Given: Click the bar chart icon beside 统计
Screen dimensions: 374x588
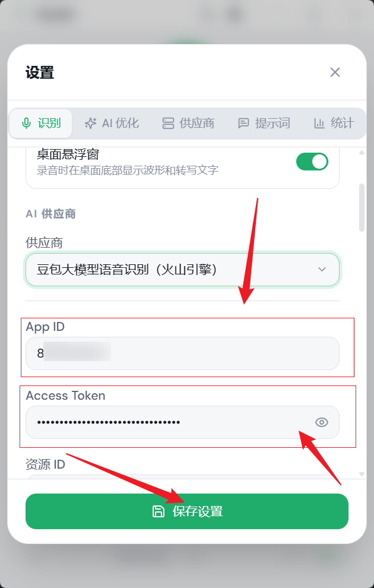Looking at the screenshot, I should [x=319, y=124].
